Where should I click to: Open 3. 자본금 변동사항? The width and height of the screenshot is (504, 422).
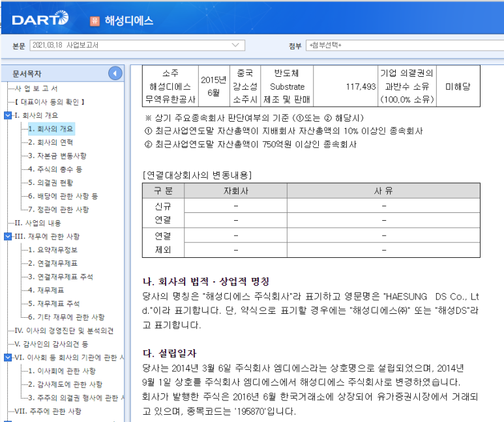coord(57,156)
